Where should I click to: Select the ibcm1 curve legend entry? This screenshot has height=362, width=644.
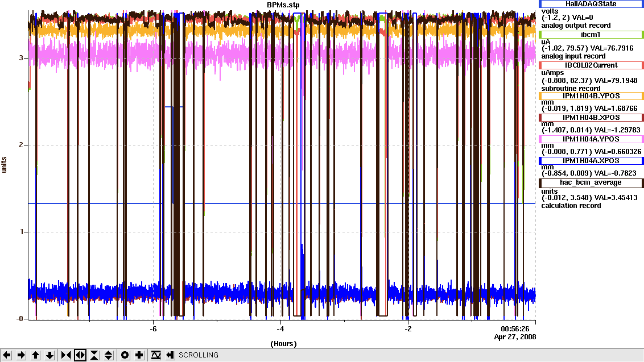[x=591, y=35]
